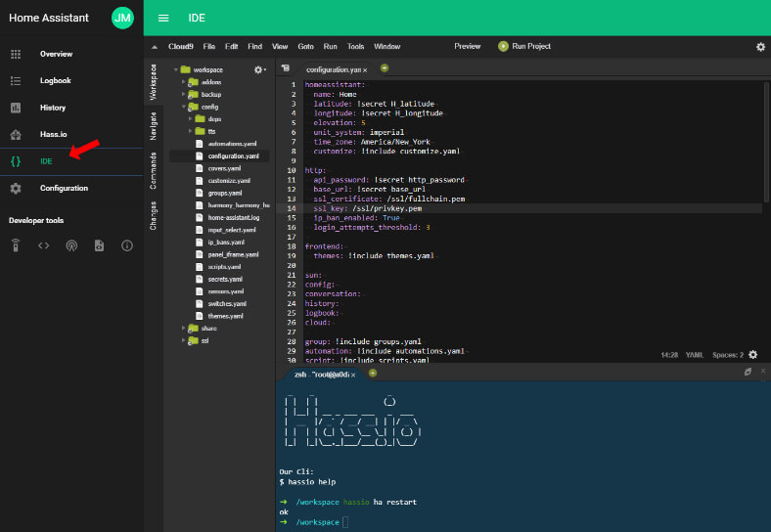Expand the backup folder
Viewport: 771px width, 532px height.
pyautogui.click(x=183, y=95)
